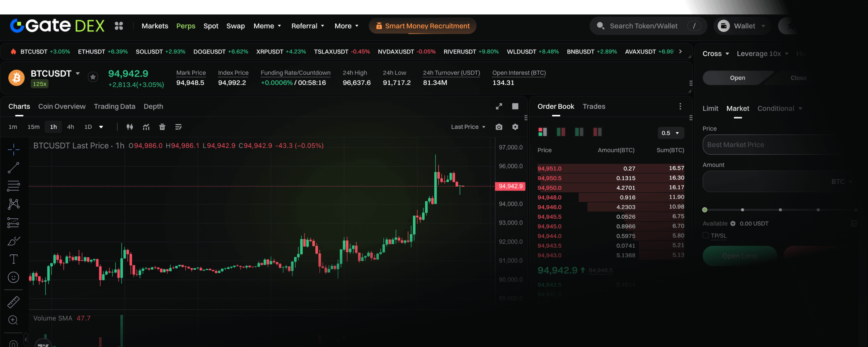Open the Depth tab

pyautogui.click(x=153, y=106)
